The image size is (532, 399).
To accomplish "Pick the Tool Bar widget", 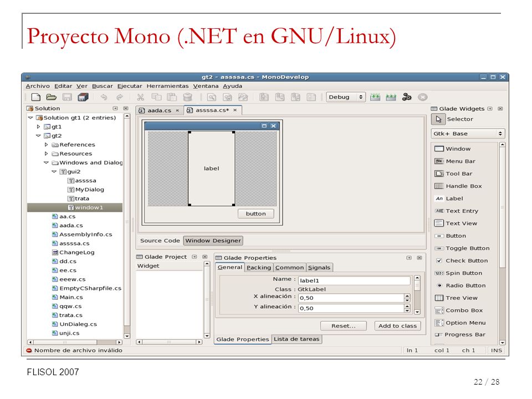I will tap(453, 173).
